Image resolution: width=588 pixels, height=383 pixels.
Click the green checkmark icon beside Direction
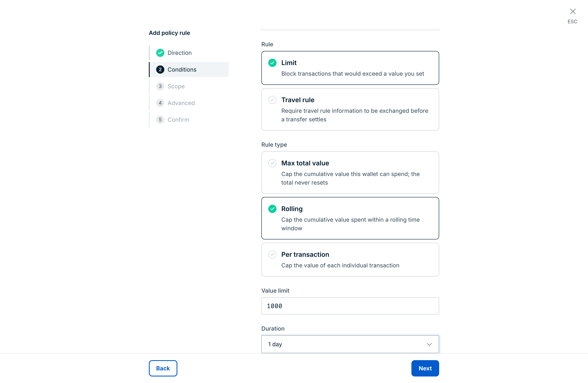pyautogui.click(x=160, y=53)
